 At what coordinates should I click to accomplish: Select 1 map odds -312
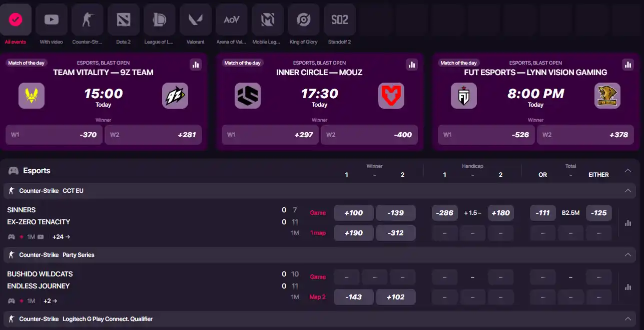[396, 233]
